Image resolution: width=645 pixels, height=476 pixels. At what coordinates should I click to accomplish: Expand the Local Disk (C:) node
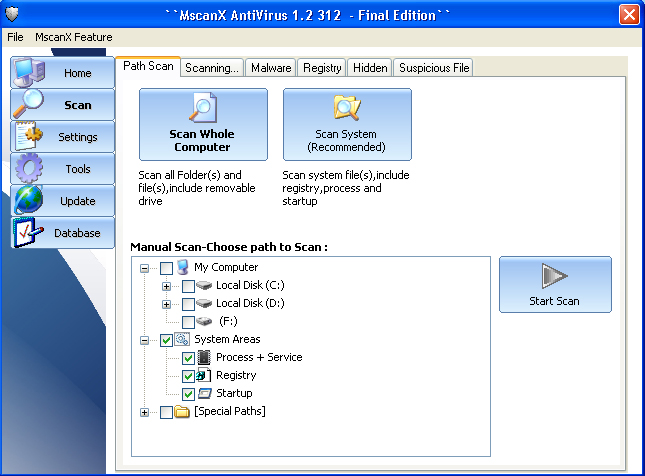point(166,286)
